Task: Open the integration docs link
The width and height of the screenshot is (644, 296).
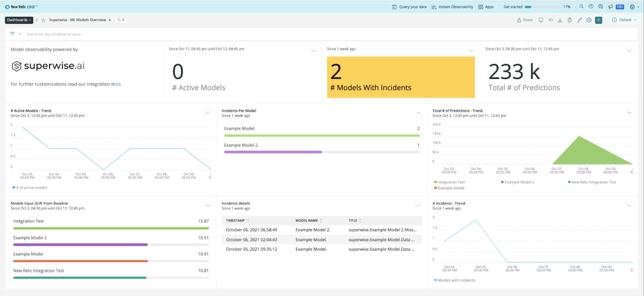Action: coord(116,84)
